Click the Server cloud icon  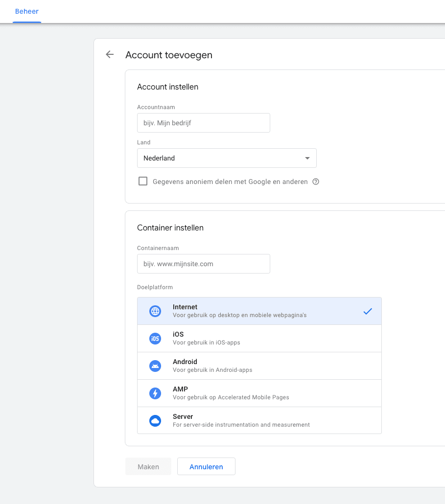(x=155, y=421)
